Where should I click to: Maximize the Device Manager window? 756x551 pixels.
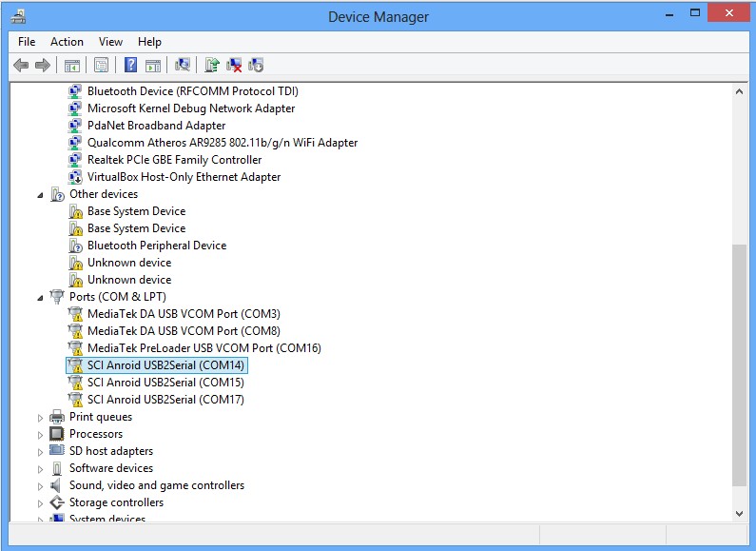[695, 13]
